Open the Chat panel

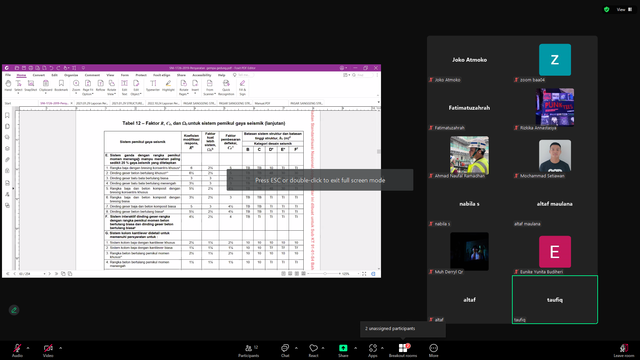tap(285, 350)
